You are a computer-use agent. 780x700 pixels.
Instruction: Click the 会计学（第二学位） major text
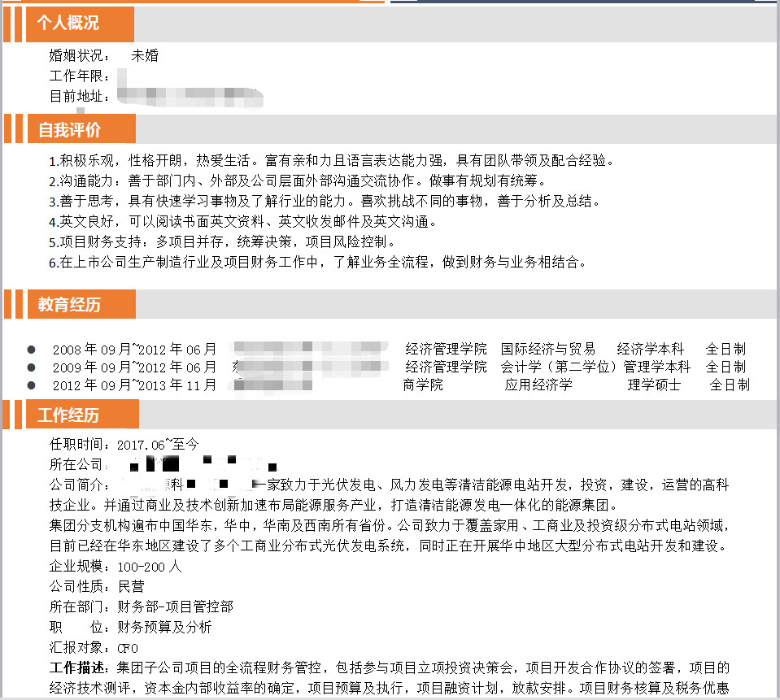coord(560,367)
